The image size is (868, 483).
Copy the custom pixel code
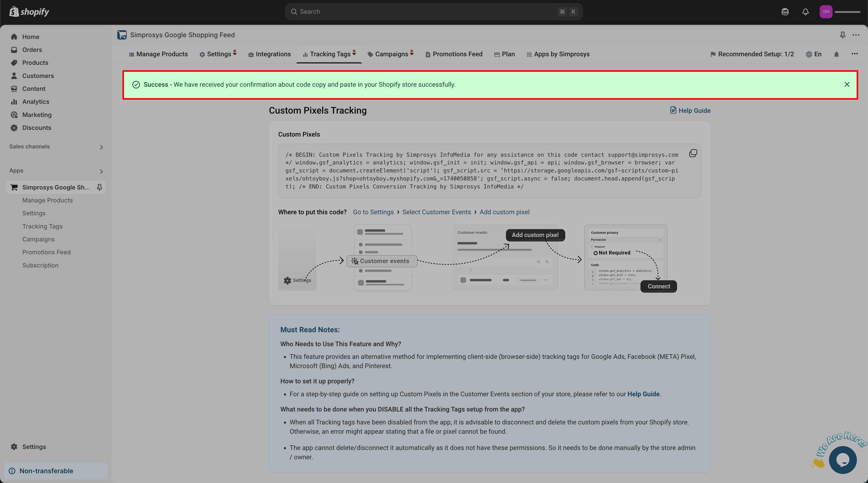click(x=693, y=154)
